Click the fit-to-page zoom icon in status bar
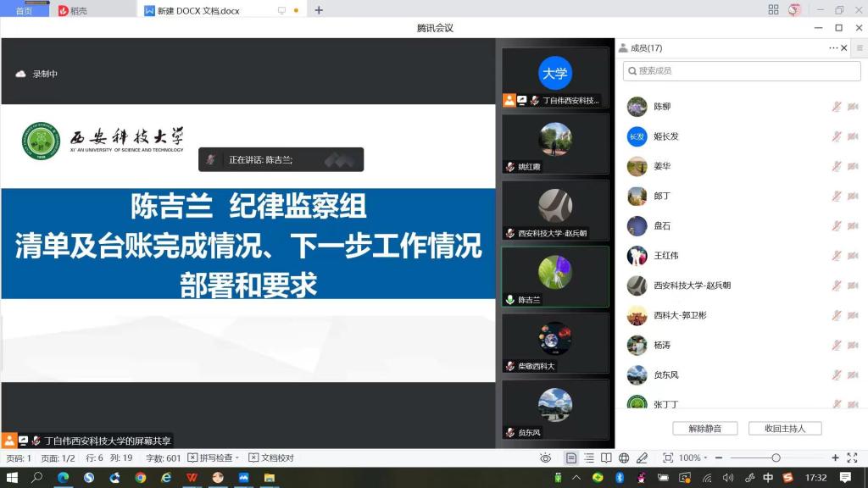Image resolution: width=868 pixels, height=488 pixels. 668,458
